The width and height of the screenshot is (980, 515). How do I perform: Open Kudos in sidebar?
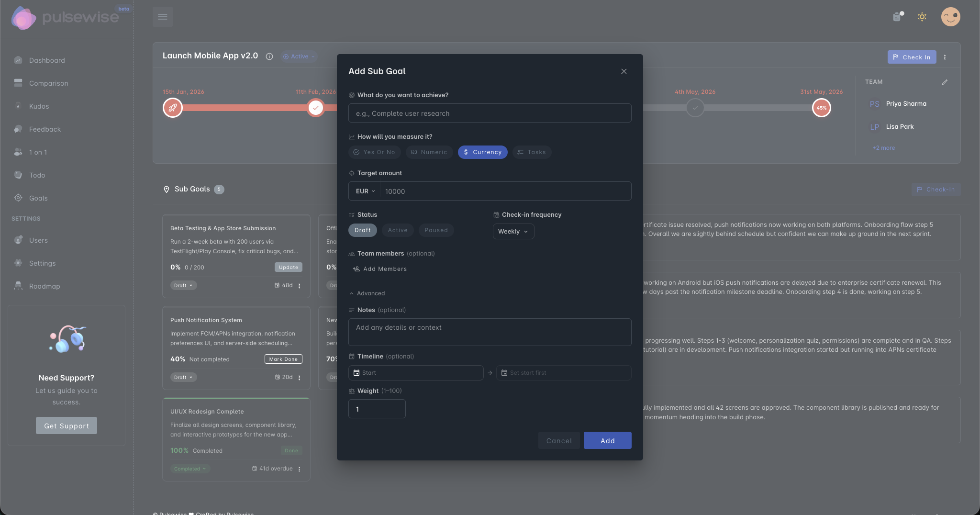coord(39,106)
